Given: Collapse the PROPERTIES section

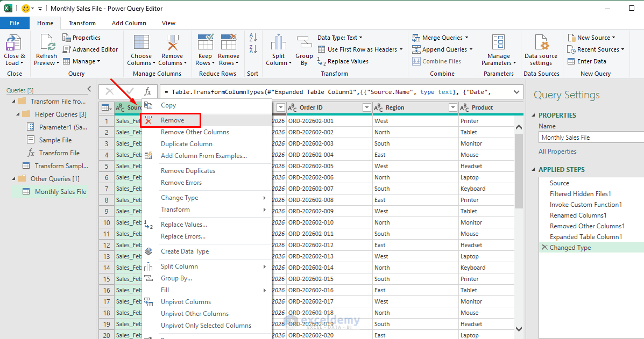Looking at the screenshot, I should (534, 115).
